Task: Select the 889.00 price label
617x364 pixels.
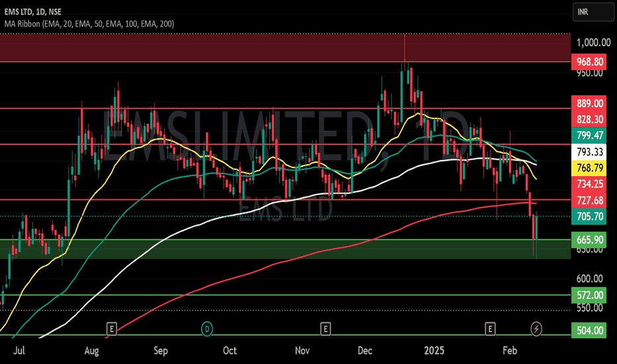Action: coord(589,103)
